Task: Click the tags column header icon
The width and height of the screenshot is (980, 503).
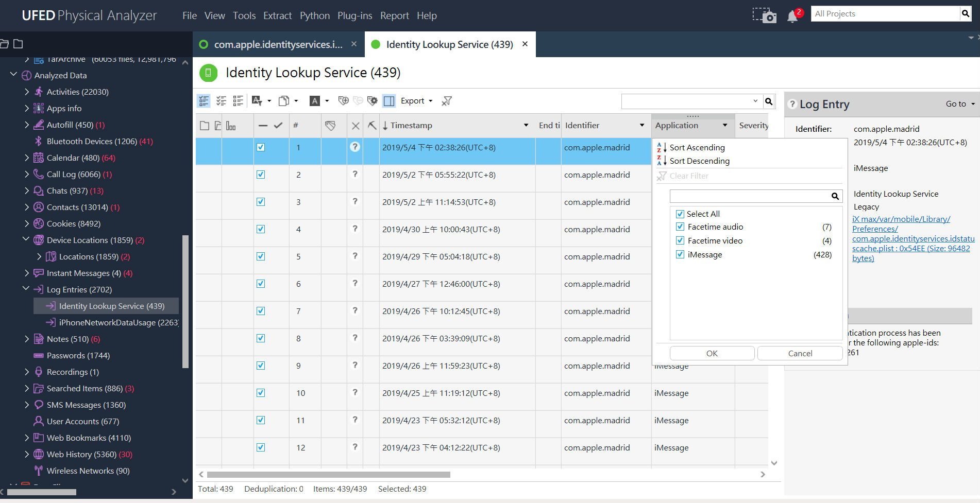Action: tap(330, 126)
